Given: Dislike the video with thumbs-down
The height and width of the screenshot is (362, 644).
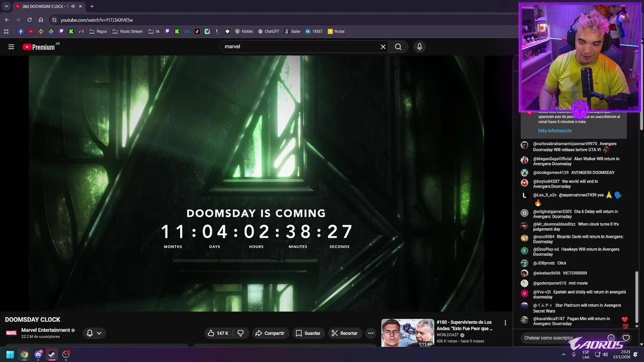Looking at the screenshot, I should 240,333.
